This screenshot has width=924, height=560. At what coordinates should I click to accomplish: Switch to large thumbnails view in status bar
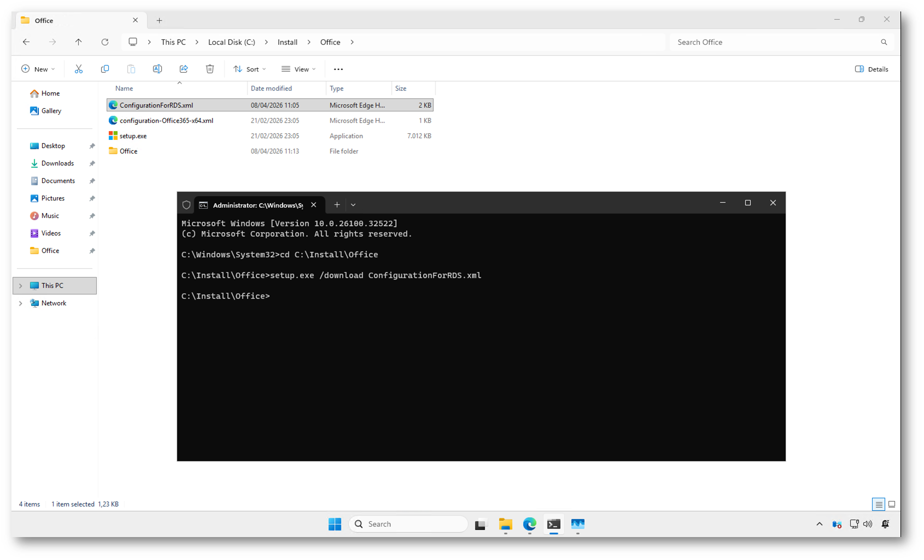892,504
